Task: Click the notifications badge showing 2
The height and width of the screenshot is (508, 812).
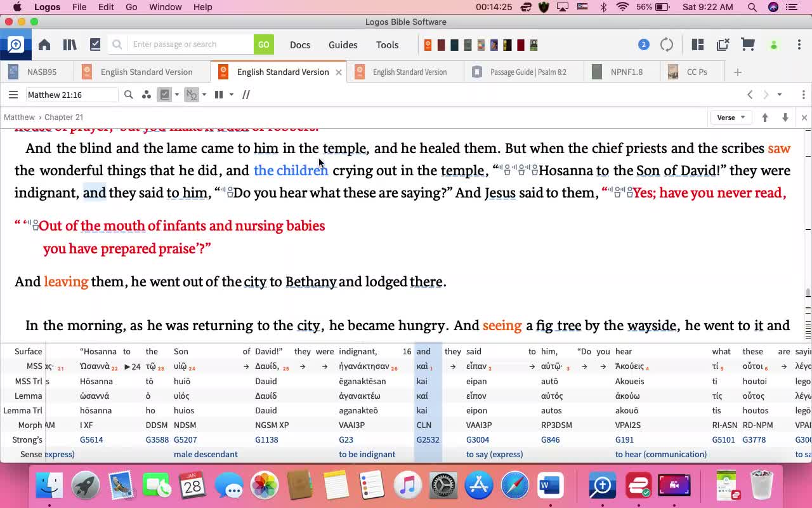Action: (x=643, y=44)
